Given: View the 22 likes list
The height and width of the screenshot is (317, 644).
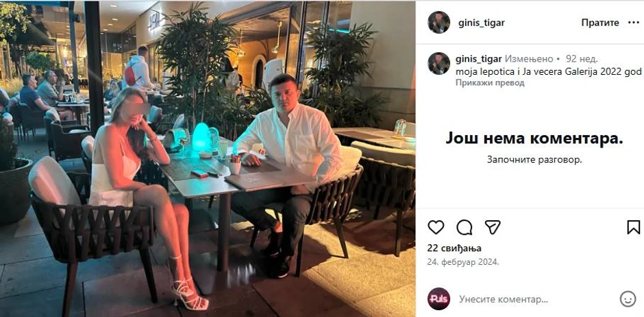Looking at the screenshot, I should click(455, 248).
